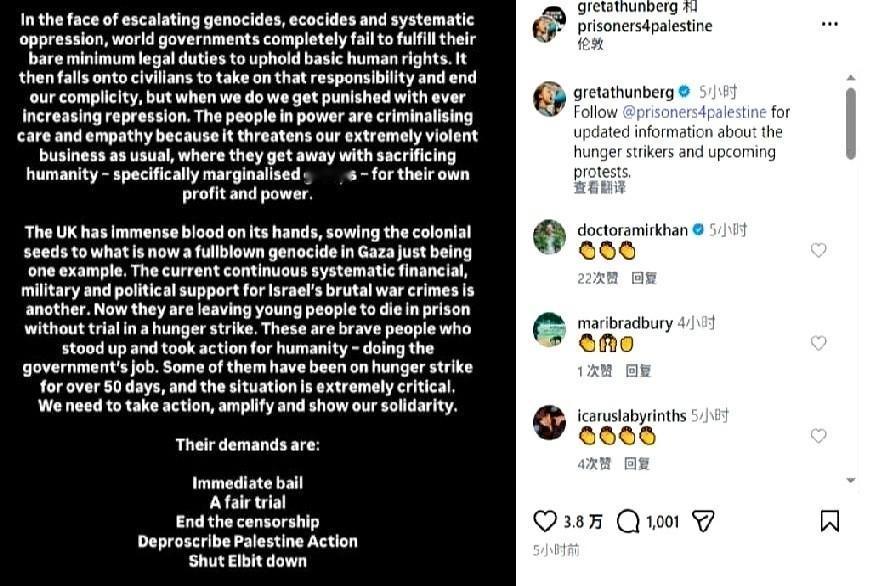This screenshot has width=879, height=586.
Task: Reply to doctoramirkhan's comment
Action: coord(644,278)
